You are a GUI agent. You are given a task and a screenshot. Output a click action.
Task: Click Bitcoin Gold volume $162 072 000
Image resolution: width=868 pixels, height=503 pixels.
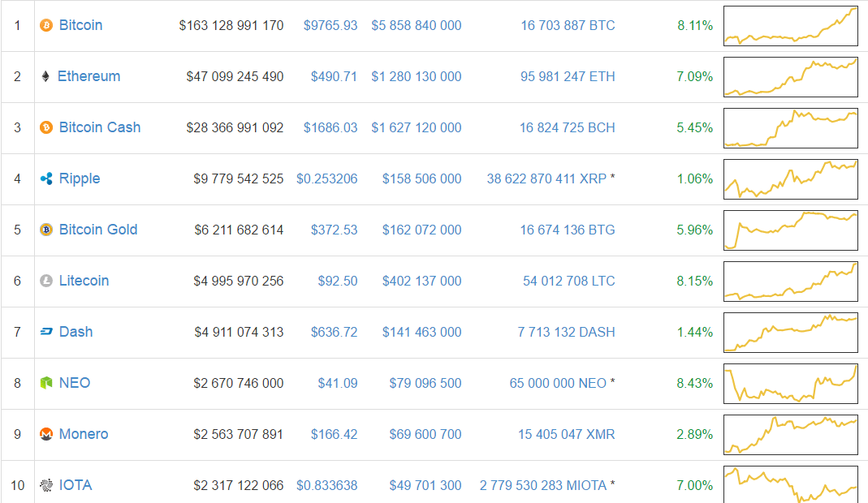[x=422, y=230]
